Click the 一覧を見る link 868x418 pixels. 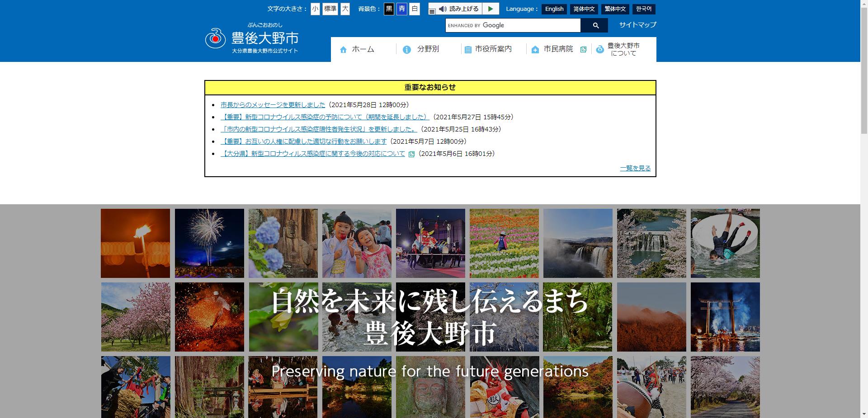[x=635, y=168]
